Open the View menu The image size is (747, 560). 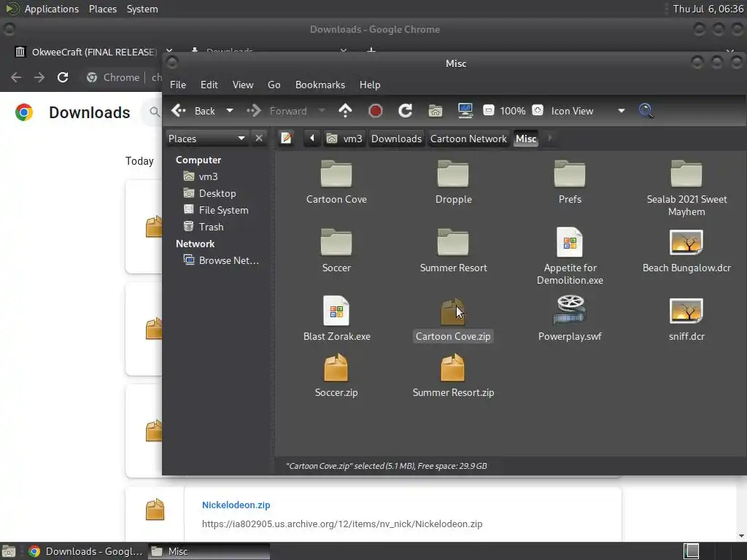(x=243, y=85)
